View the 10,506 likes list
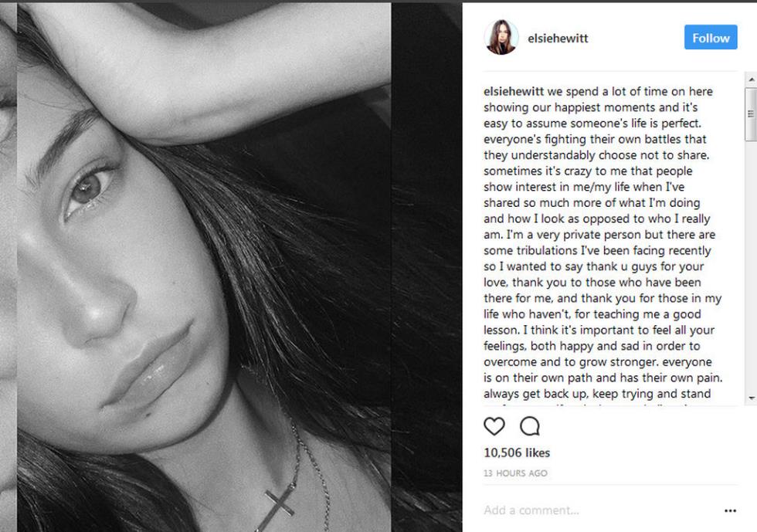Screen dimensions: 757x532 tap(517, 452)
